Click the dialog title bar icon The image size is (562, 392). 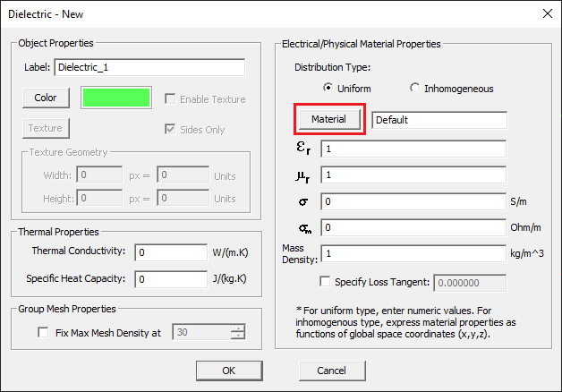click(x=13, y=13)
